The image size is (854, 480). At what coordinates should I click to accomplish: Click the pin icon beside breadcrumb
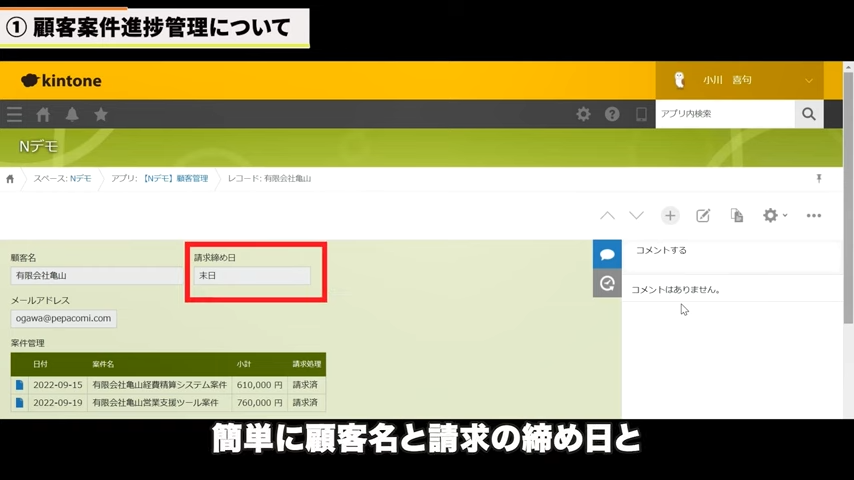click(819, 178)
